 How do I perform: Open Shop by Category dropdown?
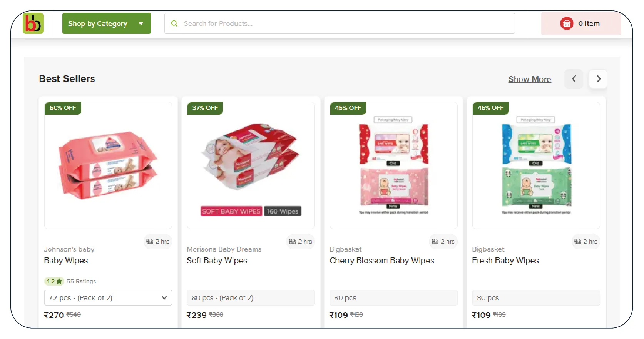click(98, 23)
